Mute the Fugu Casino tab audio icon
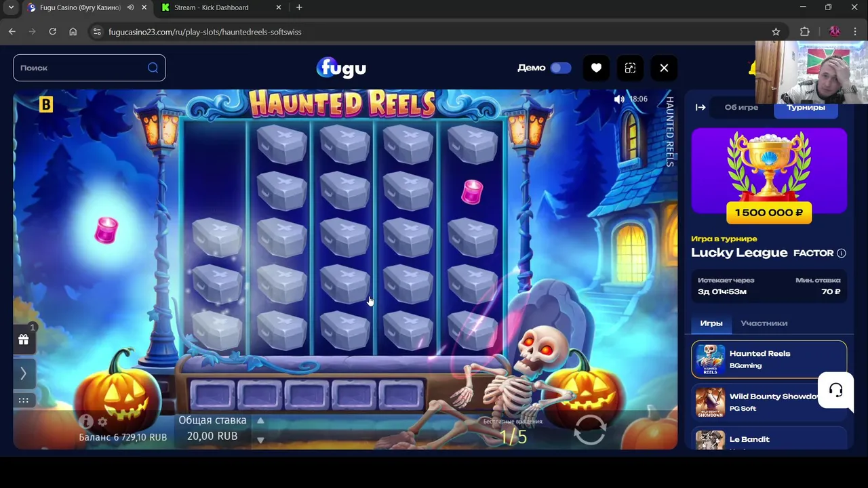This screenshot has height=488, width=868. [130, 7]
